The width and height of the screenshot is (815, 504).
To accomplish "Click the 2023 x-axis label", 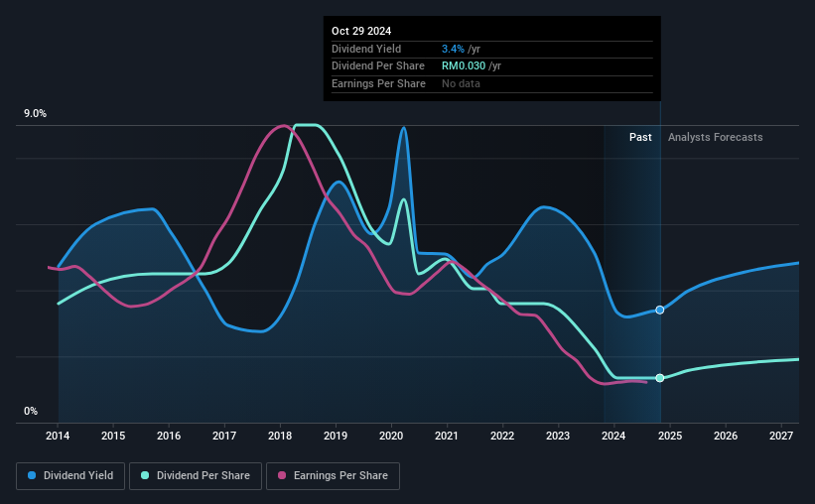I will coord(558,436).
